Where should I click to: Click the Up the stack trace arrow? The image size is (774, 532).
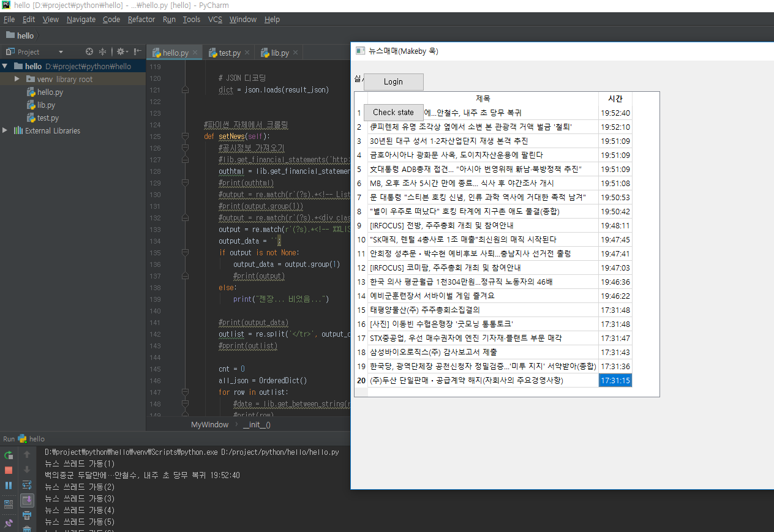tap(27, 455)
